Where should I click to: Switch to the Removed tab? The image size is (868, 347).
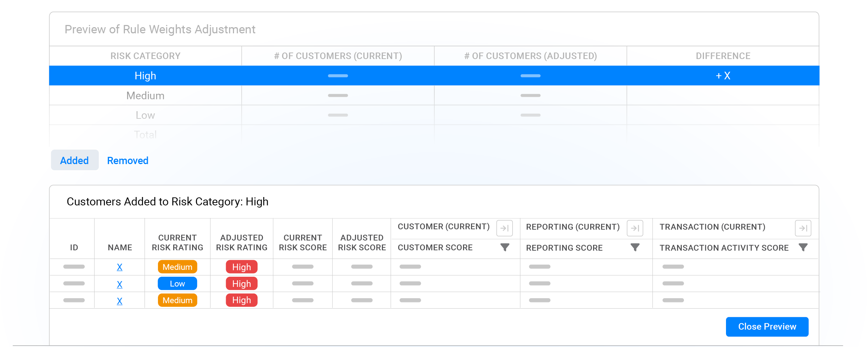[128, 160]
